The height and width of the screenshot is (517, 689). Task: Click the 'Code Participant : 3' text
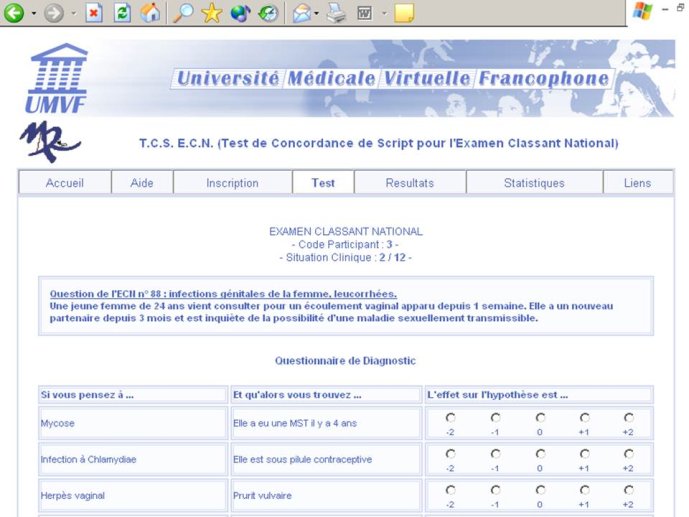(x=345, y=244)
